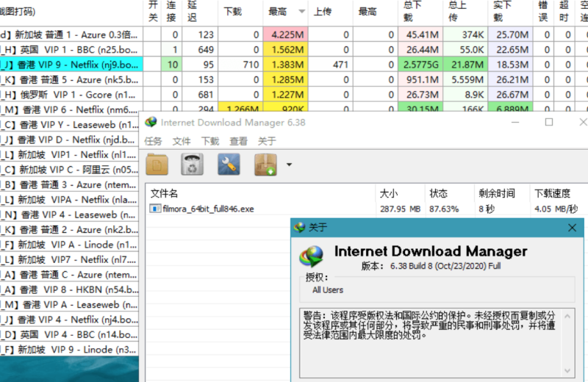Image resolution: width=588 pixels, height=382 pixels.
Task: Select 香港 普通 3 - Azure server row
Action: point(69,184)
